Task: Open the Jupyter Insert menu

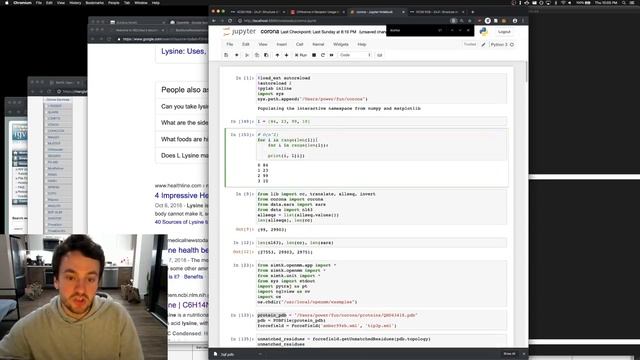Action: (x=282, y=44)
